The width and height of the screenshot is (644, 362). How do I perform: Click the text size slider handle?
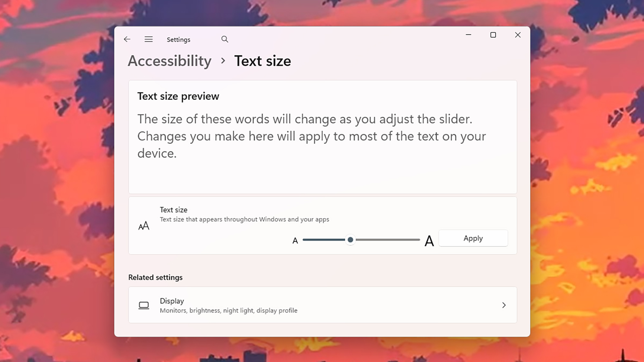(x=350, y=240)
